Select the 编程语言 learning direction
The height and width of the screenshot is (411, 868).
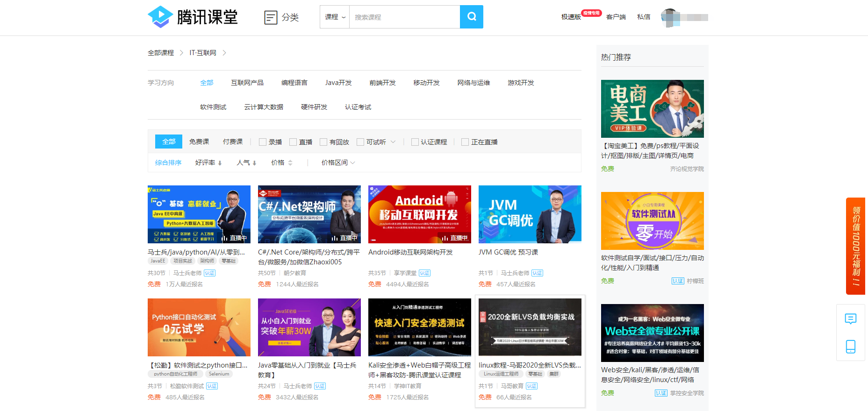[294, 83]
